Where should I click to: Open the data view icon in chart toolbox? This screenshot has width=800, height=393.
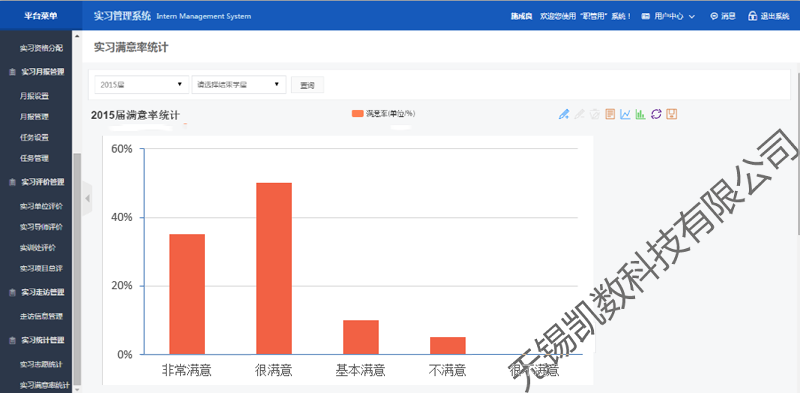tap(610, 114)
